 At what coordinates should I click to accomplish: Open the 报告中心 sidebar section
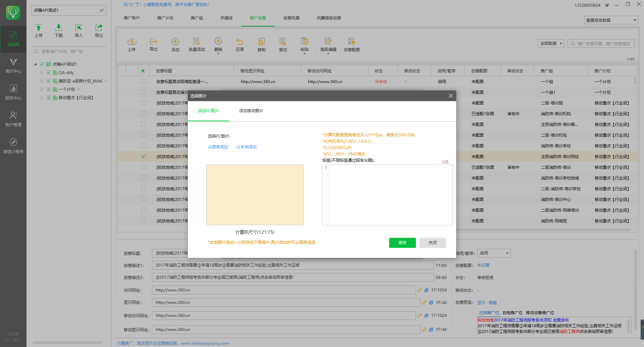pyautogui.click(x=13, y=92)
